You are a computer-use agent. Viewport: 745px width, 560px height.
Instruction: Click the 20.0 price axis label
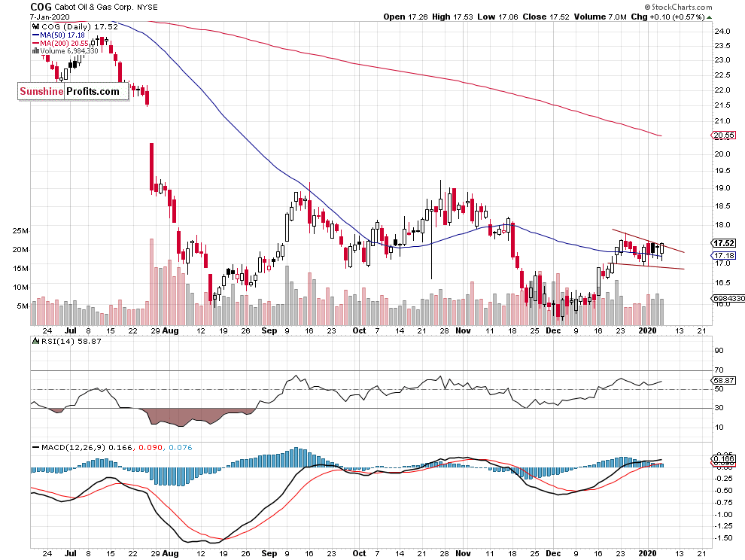[722, 154]
